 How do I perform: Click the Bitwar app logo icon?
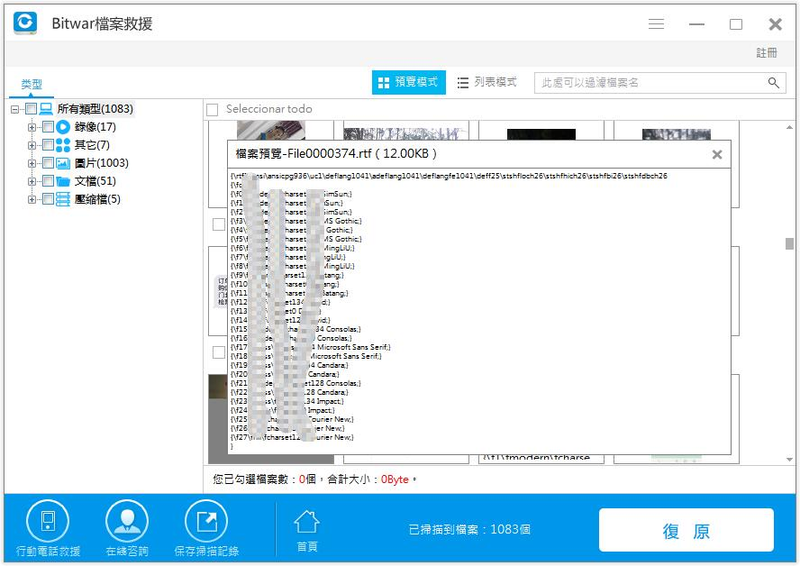[26, 23]
